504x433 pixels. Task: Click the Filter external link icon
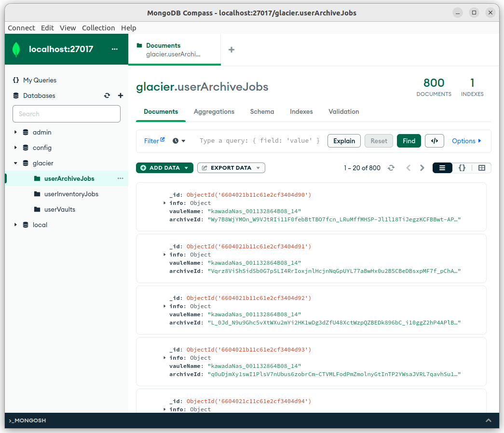163,139
